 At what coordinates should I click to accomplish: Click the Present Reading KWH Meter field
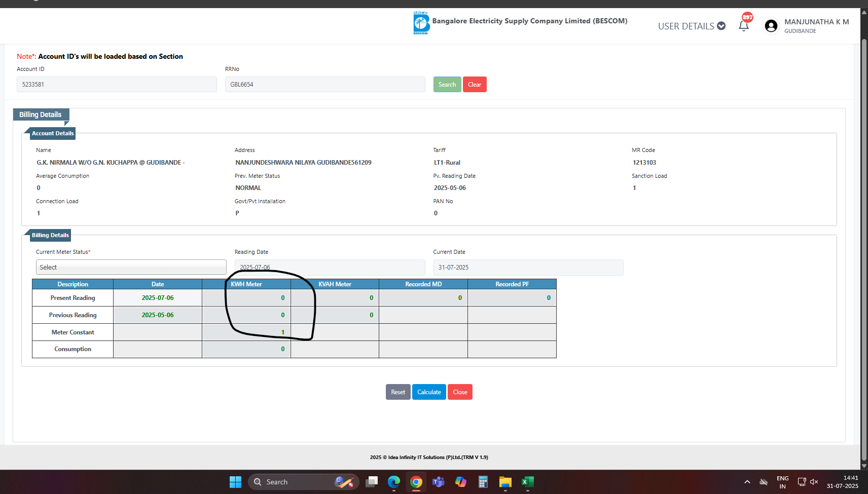click(246, 298)
